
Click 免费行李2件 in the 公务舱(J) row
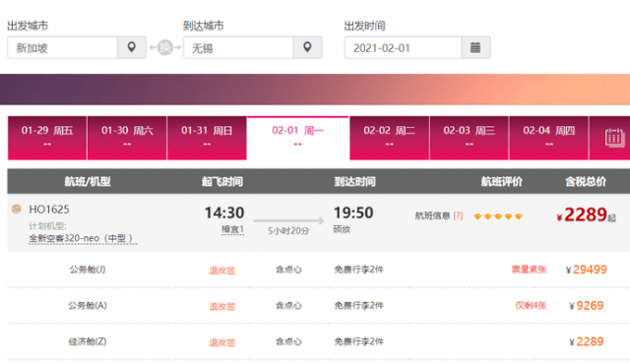coord(358,270)
